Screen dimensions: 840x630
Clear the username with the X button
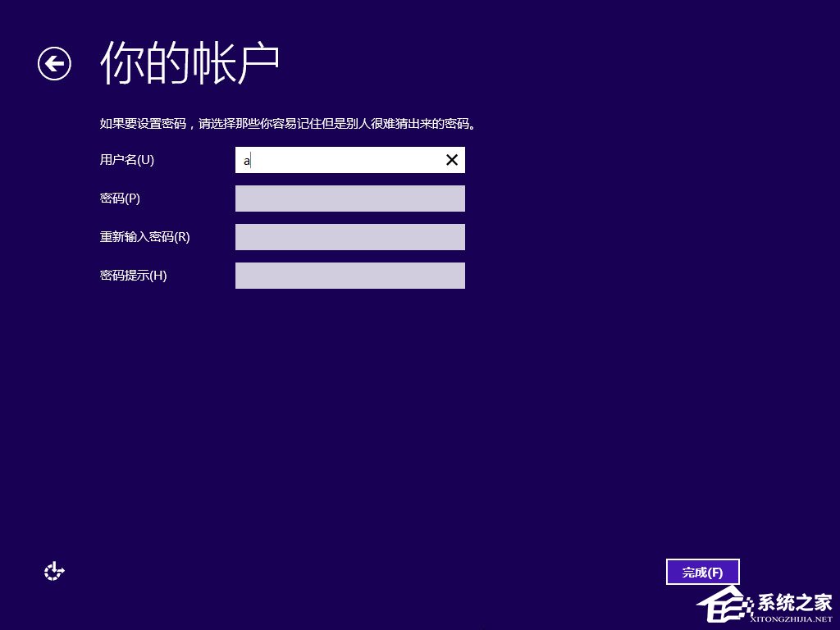pos(451,160)
